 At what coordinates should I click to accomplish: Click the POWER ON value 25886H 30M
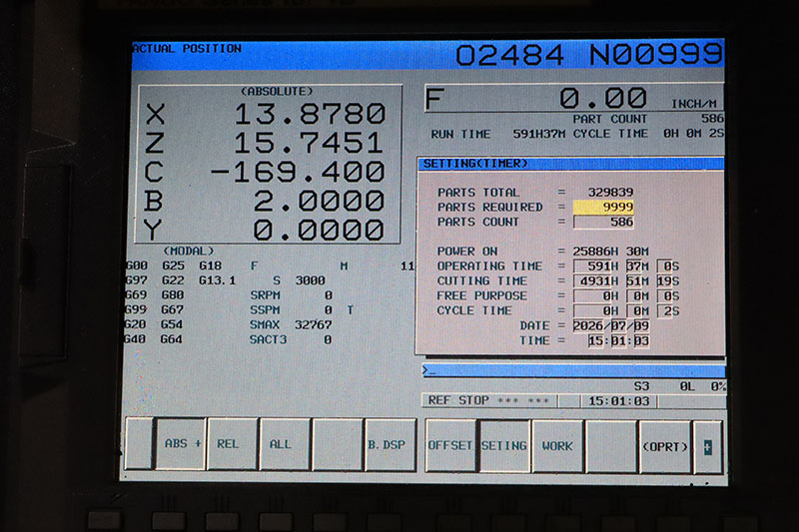[610, 252]
